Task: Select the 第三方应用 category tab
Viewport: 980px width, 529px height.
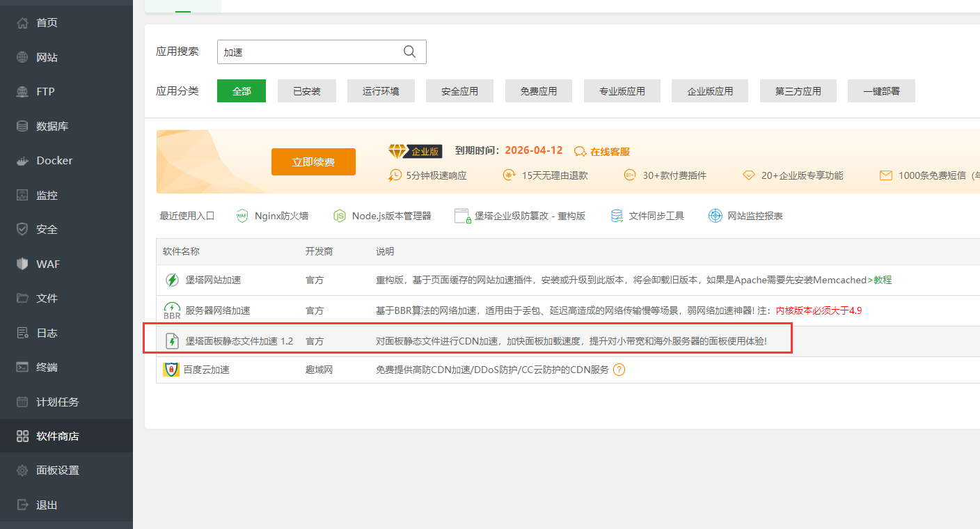Action: coord(798,91)
